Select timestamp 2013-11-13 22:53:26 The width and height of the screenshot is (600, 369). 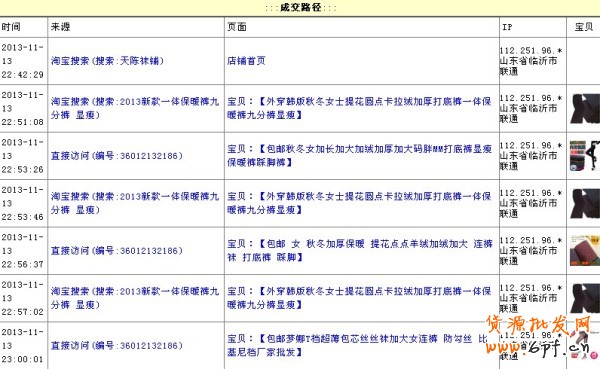(x=23, y=156)
